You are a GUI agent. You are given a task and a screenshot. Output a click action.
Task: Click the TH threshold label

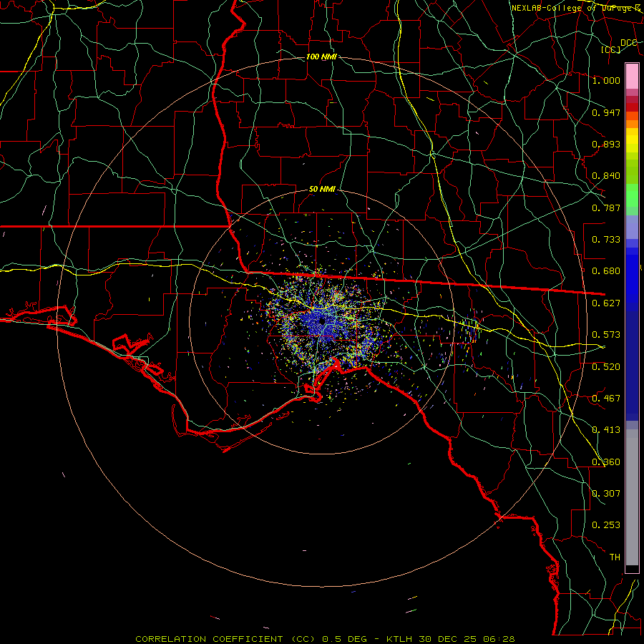(x=615, y=557)
